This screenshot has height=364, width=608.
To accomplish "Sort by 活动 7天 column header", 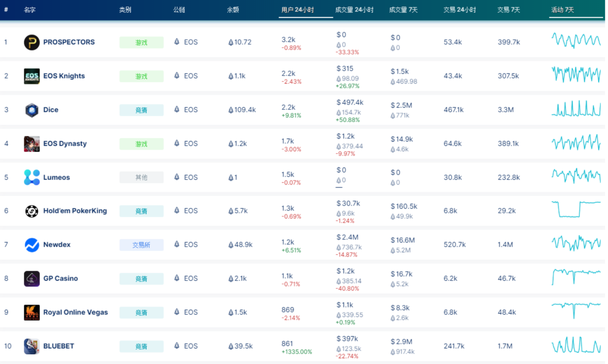I will click(x=563, y=10).
